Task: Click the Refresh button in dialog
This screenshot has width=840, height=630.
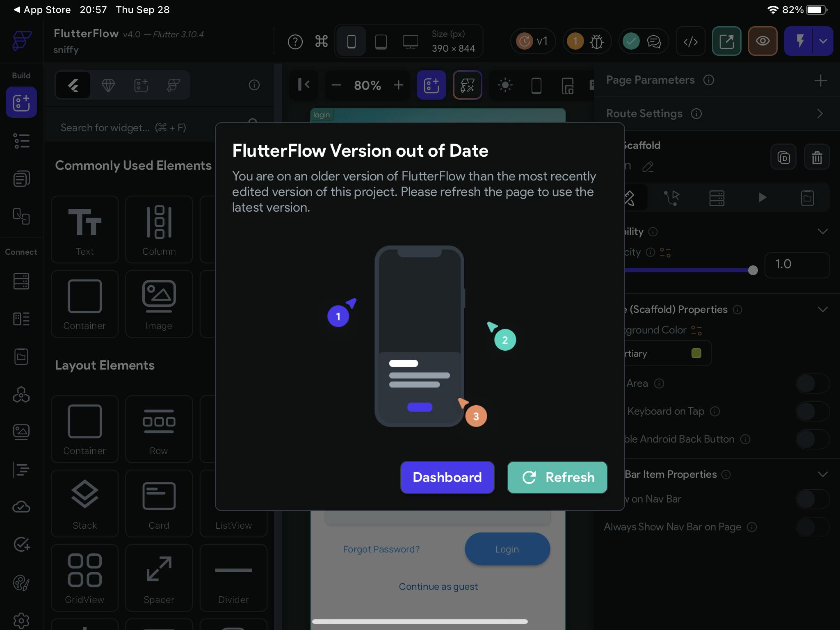Action: [x=557, y=477]
